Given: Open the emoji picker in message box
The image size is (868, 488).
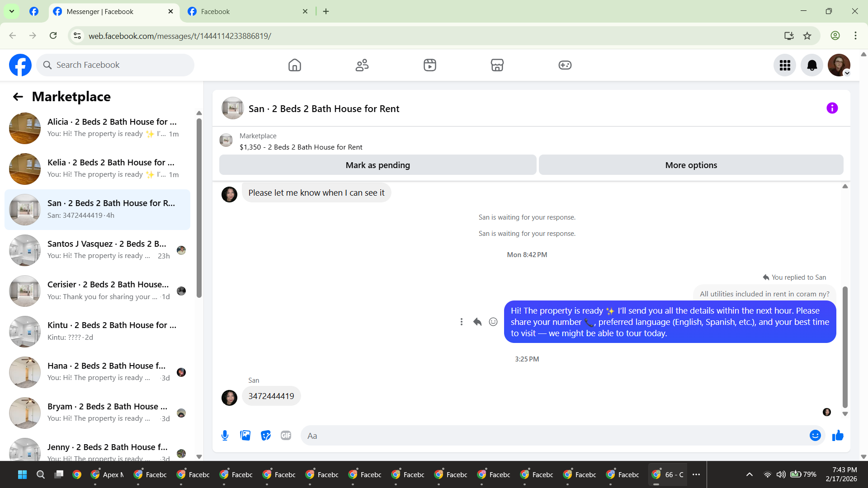Looking at the screenshot, I should tap(815, 436).
